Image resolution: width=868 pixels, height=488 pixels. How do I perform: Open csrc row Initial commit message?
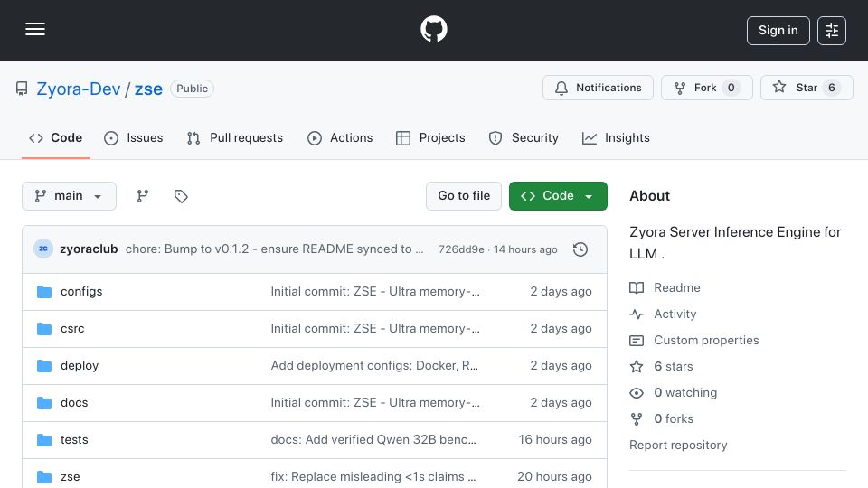374,329
